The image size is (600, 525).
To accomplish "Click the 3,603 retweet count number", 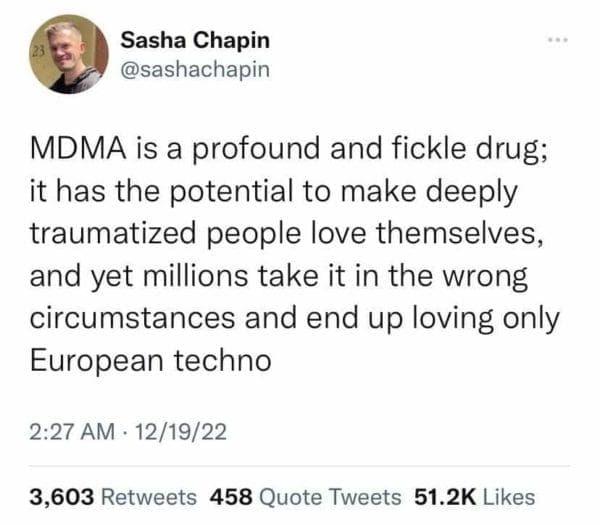I will pos(63,496).
